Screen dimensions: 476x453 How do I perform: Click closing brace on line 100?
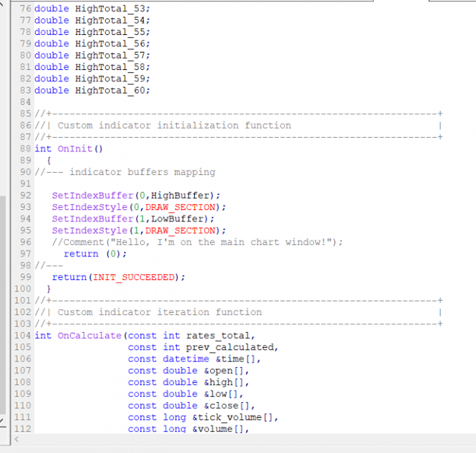pos(49,289)
